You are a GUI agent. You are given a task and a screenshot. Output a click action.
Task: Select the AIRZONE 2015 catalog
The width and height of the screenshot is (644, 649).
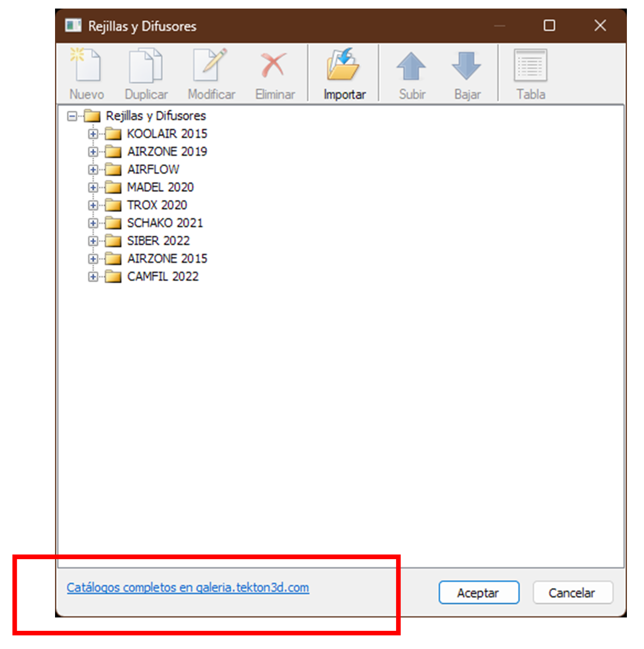pyautogui.click(x=167, y=259)
